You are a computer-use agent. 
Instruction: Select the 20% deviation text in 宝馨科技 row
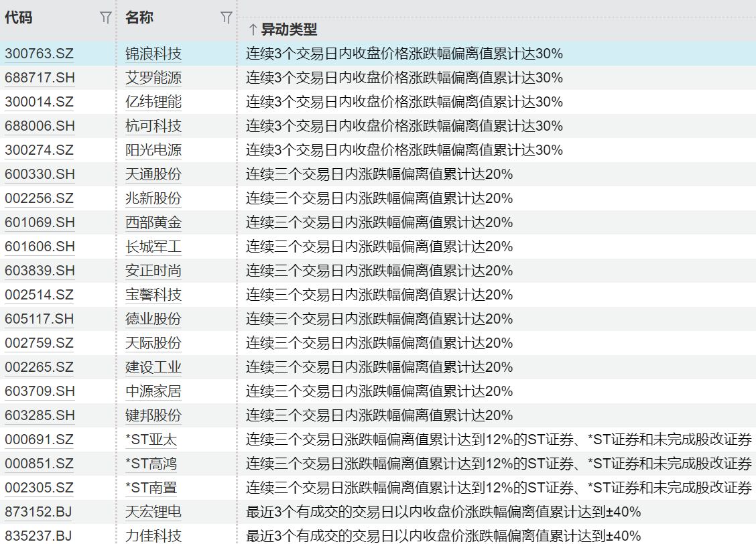379,294
